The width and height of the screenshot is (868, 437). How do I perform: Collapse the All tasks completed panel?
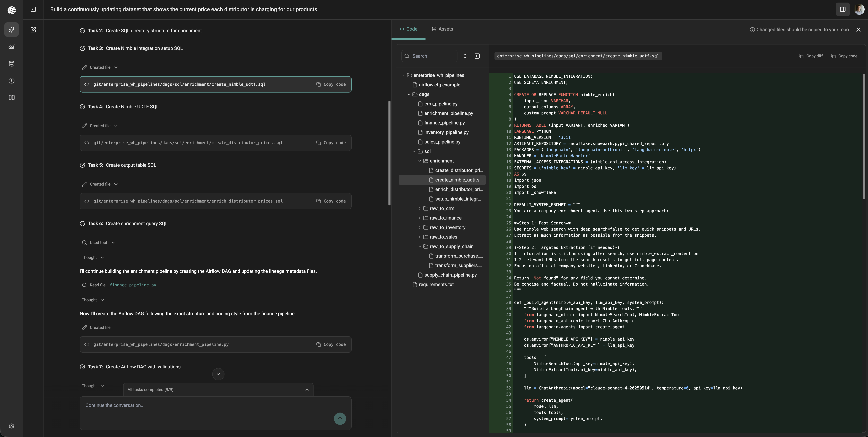(x=307, y=389)
